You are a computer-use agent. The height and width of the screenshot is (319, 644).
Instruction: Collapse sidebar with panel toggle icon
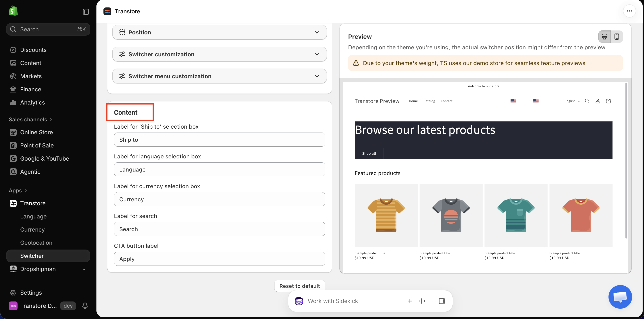tap(86, 12)
